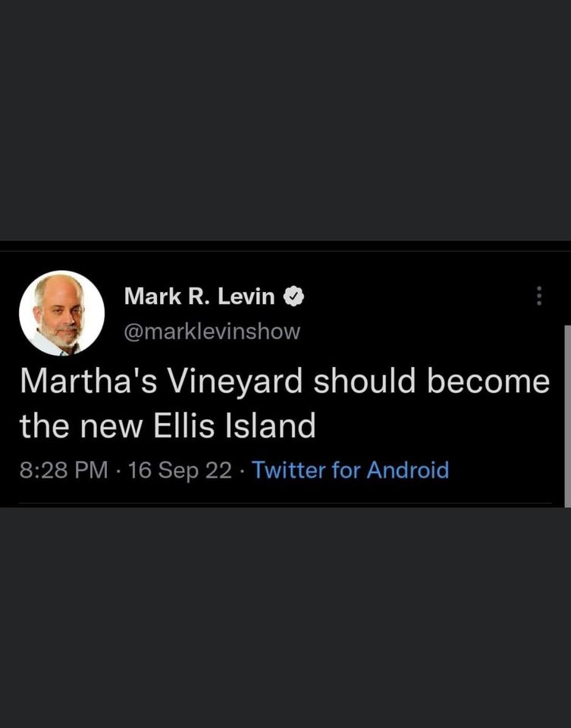
Task: Click the tweet text starting with Martha's Vineyard
Action: point(284,403)
